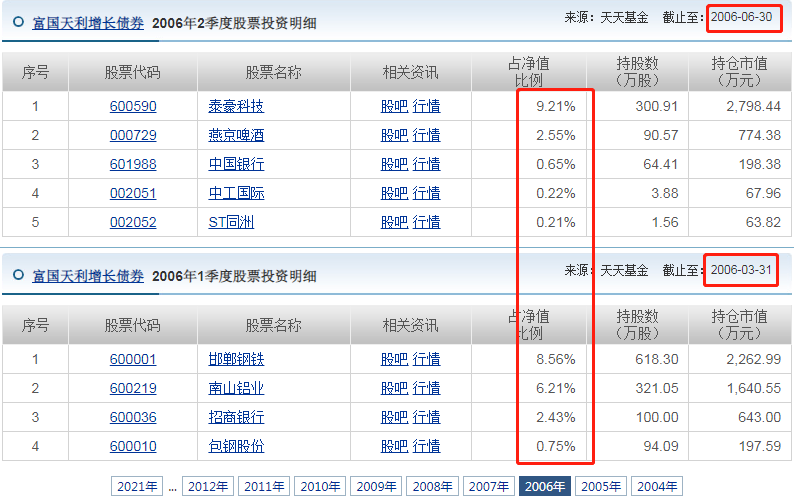The height and width of the screenshot is (501, 794).
Task: Click the 持仓市值 column header in Q2 2006 table
Action: [x=739, y=72]
